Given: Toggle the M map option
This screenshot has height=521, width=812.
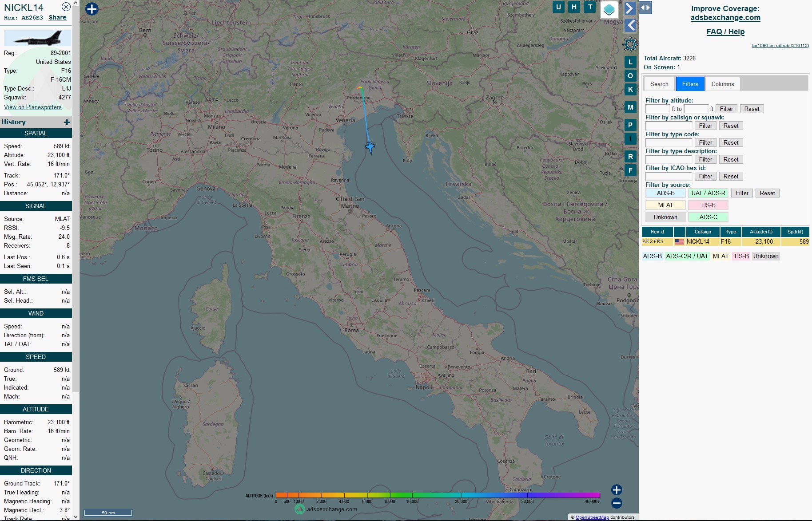Looking at the screenshot, I should click(630, 107).
